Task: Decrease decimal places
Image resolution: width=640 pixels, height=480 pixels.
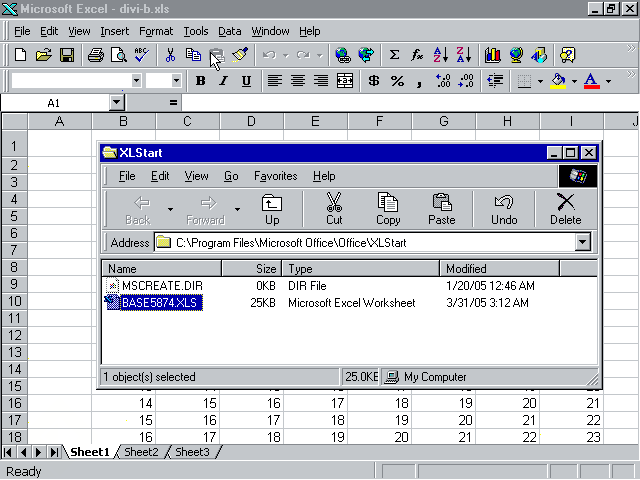Action: click(466, 81)
